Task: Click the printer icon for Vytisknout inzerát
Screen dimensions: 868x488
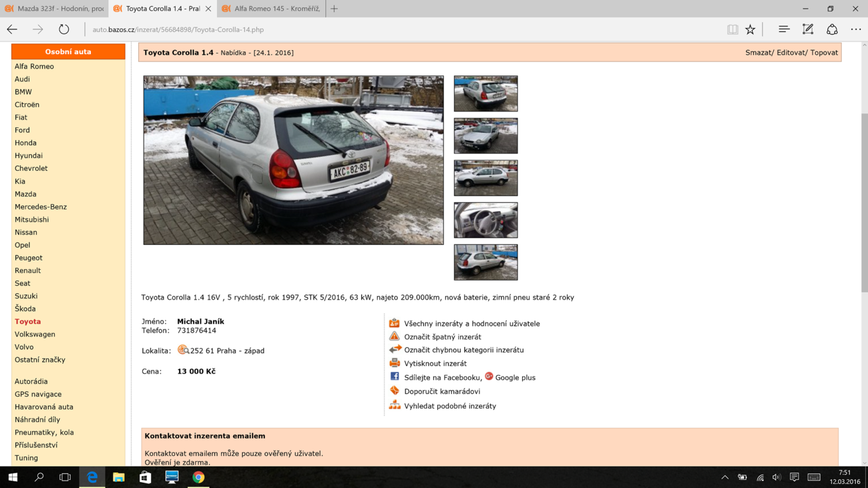Action: coord(395,363)
